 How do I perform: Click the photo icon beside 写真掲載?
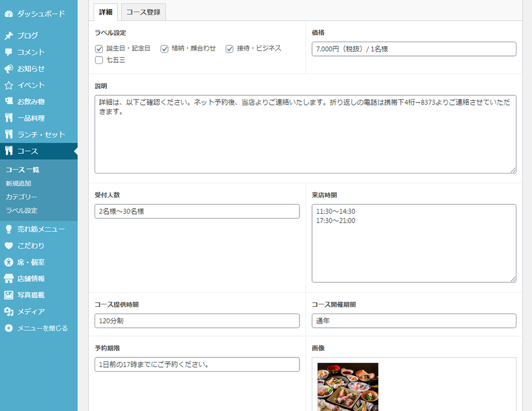(9, 295)
